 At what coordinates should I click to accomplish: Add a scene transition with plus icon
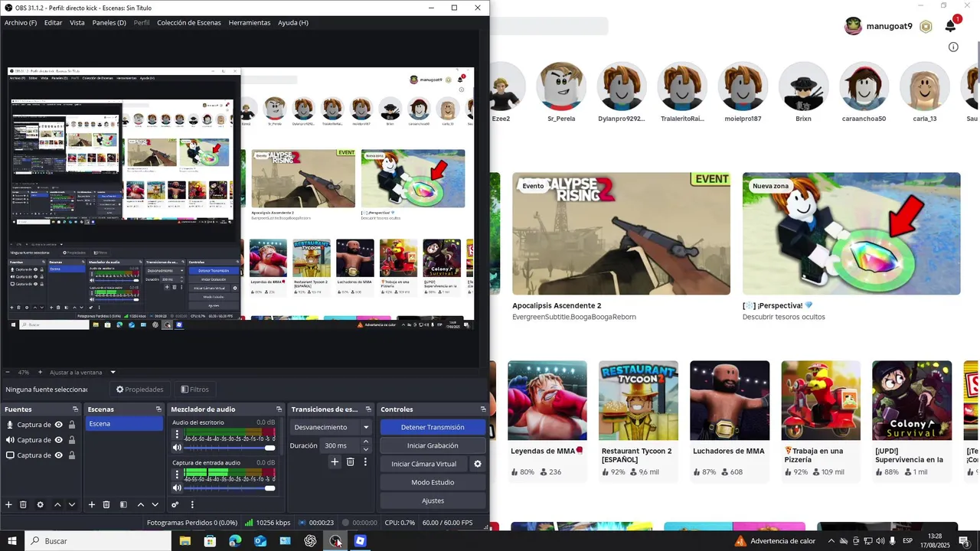(335, 461)
